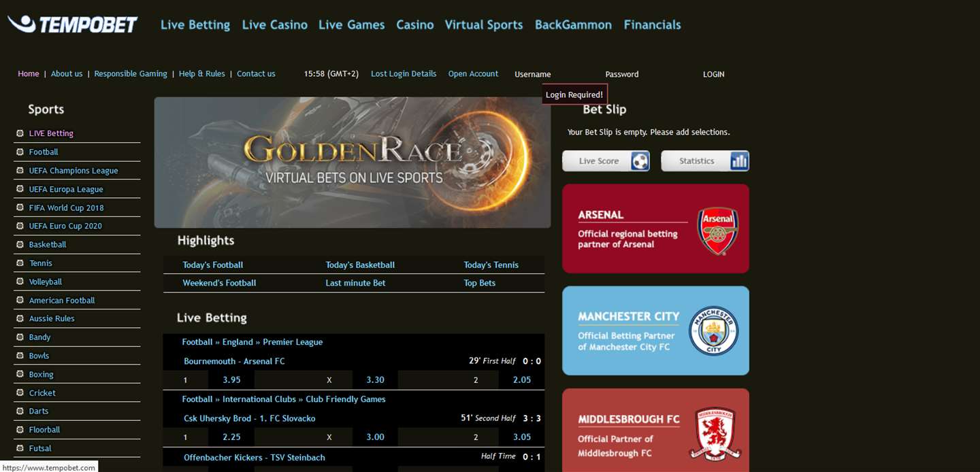Click the Contact us link
This screenshot has height=472, width=980.
click(256, 73)
